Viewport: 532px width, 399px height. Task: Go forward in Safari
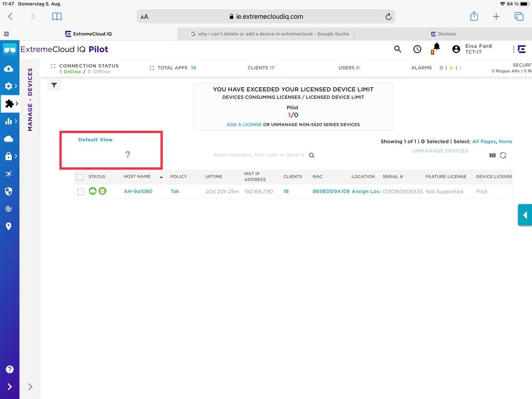click(32, 17)
